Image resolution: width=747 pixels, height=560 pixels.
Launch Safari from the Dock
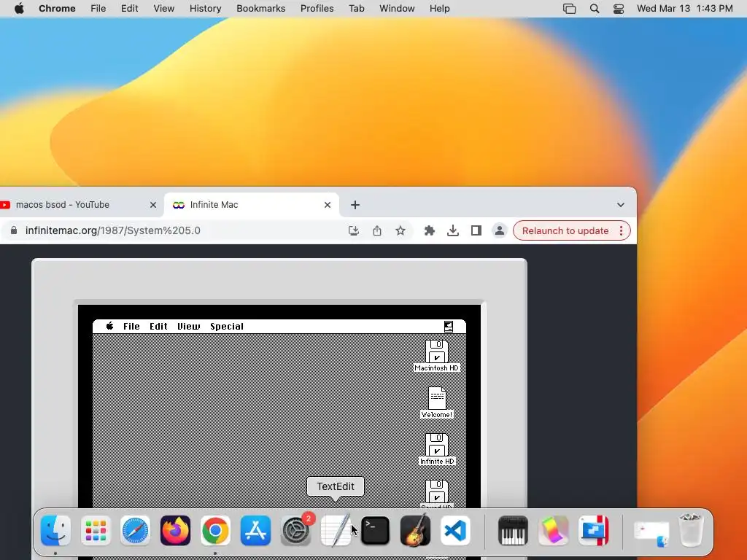pos(135,531)
